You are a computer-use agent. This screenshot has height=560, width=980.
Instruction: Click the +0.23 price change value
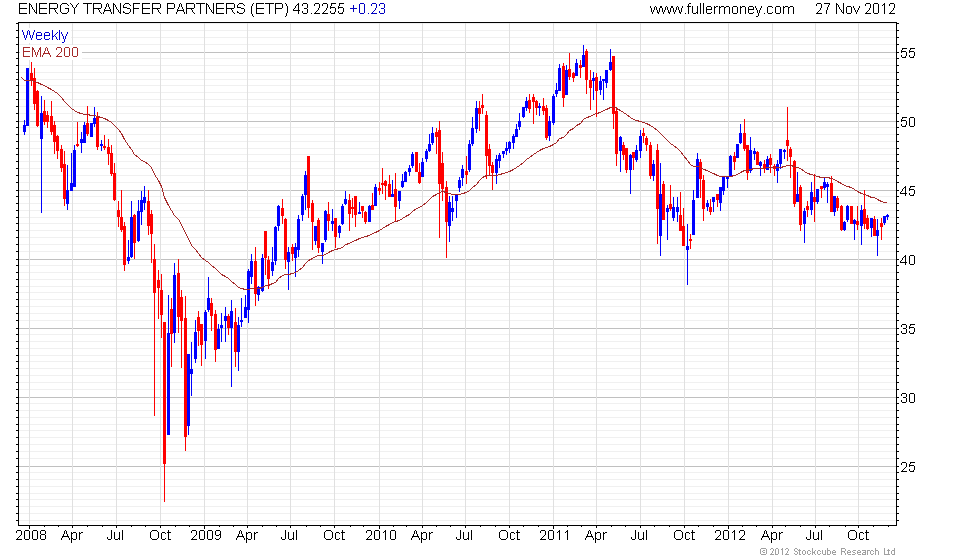[367, 9]
